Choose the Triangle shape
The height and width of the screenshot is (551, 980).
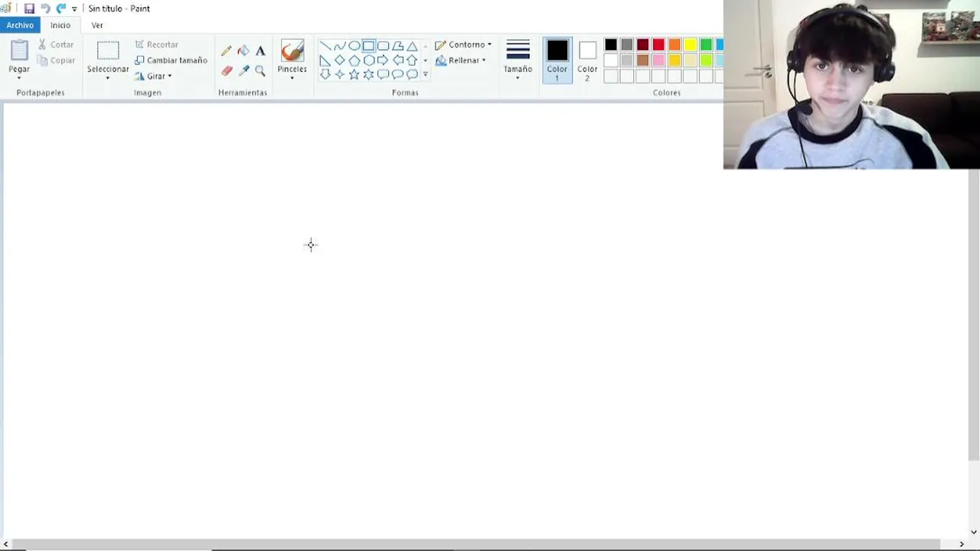[413, 46]
